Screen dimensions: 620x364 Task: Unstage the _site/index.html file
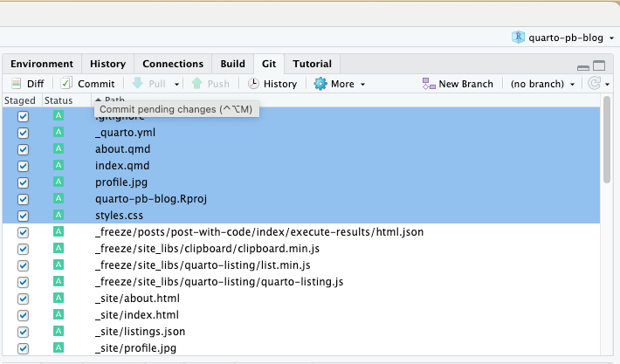tap(23, 315)
